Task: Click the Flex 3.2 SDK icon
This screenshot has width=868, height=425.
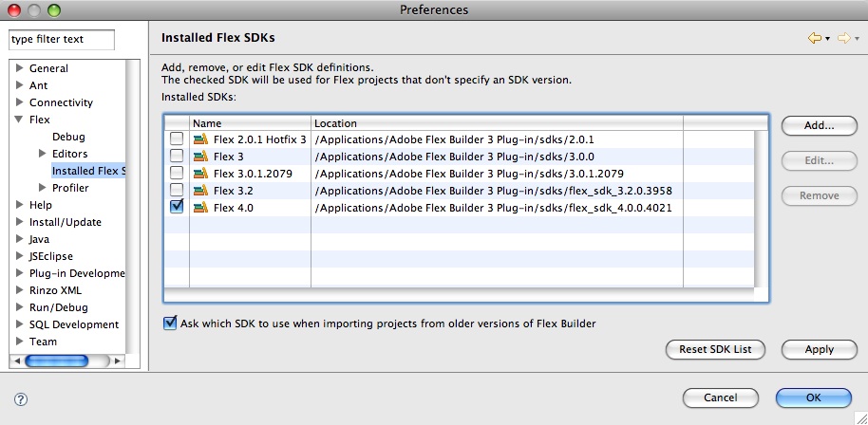Action: pos(201,191)
